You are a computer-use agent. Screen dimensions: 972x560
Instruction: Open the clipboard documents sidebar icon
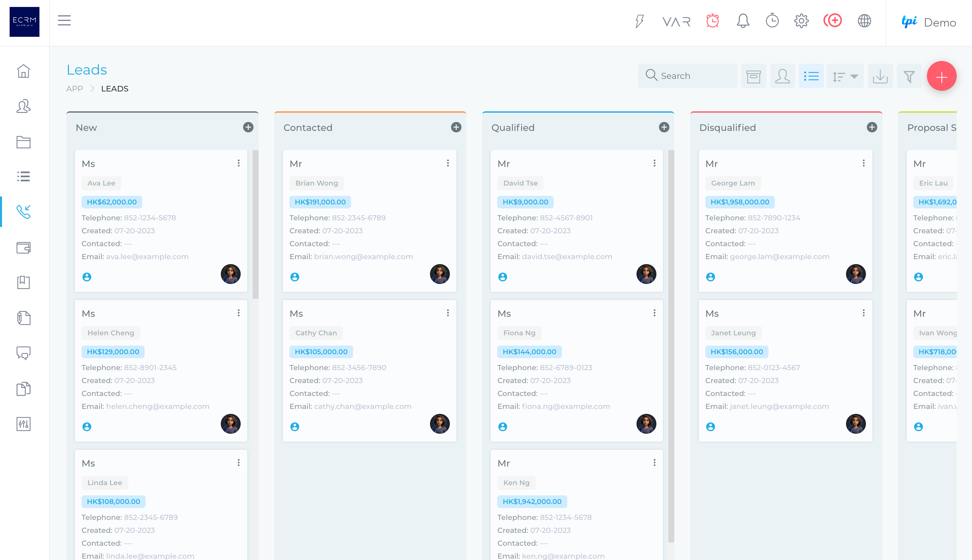point(24,318)
